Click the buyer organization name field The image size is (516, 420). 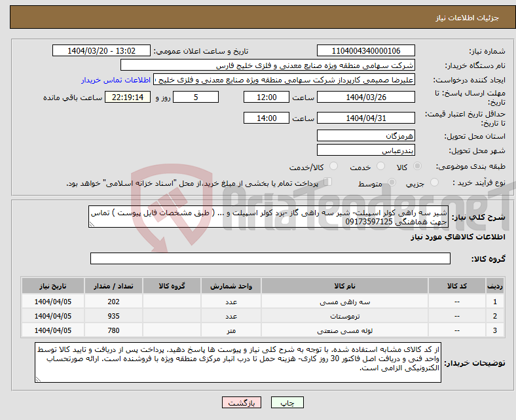click(x=268, y=65)
